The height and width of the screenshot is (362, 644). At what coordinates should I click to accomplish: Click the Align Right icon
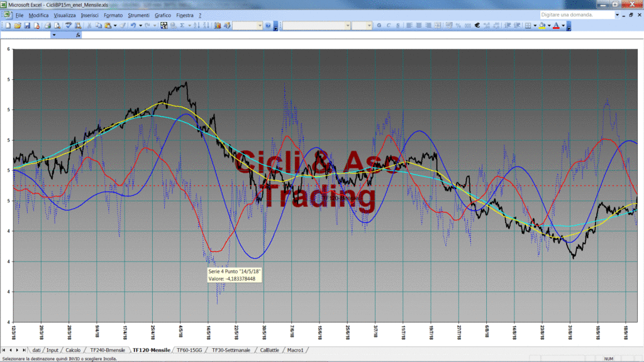coord(428,25)
